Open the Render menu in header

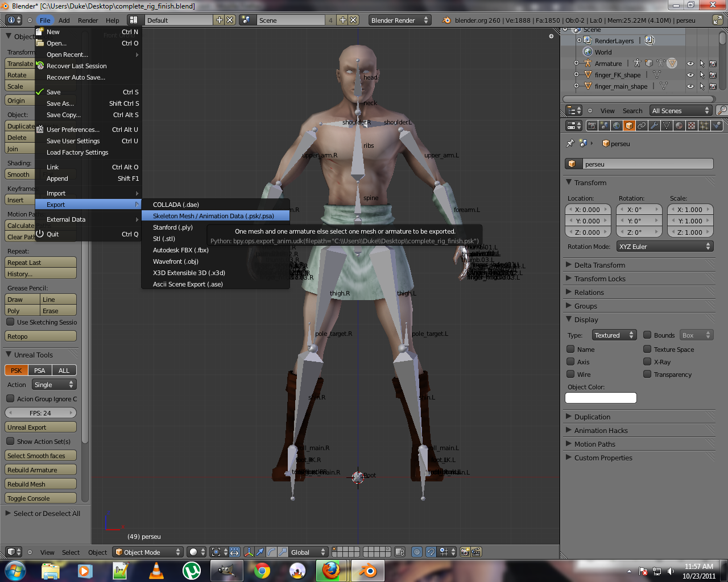[88, 20]
